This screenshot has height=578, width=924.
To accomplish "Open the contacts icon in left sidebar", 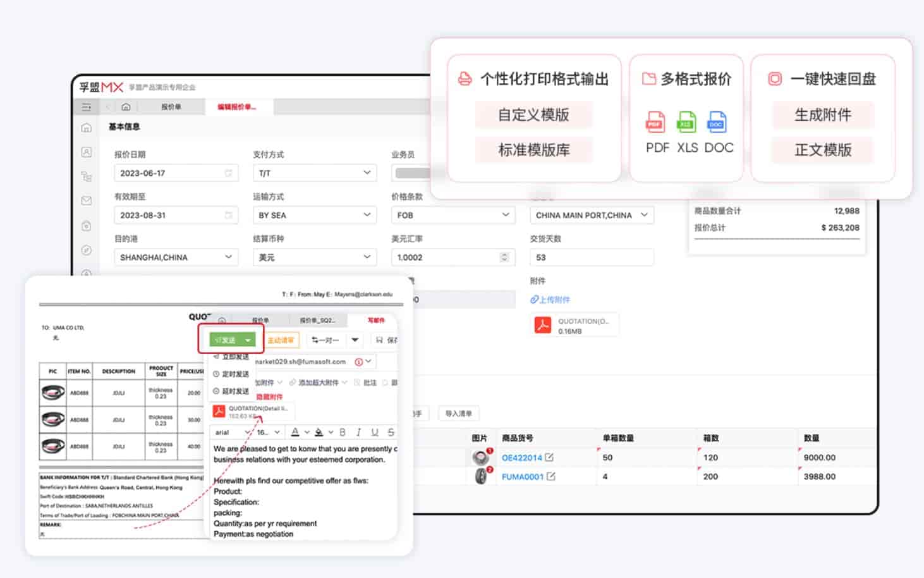I will [x=87, y=152].
